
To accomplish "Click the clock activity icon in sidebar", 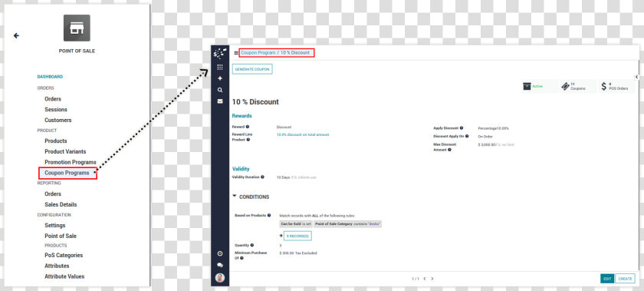I will coord(220,253).
